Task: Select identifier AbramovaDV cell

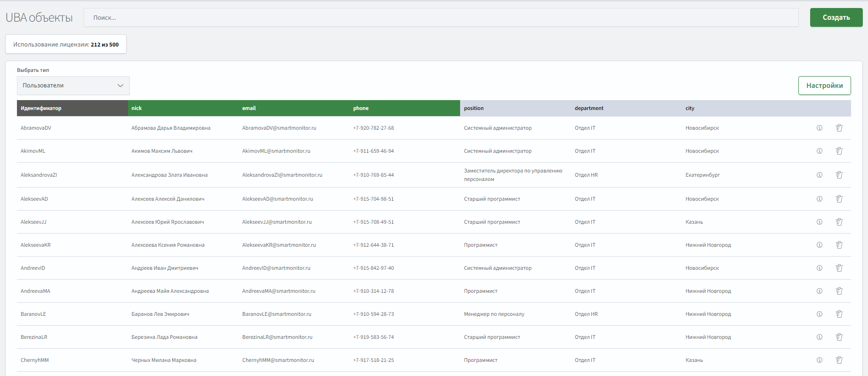Action: tap(36, 128)
